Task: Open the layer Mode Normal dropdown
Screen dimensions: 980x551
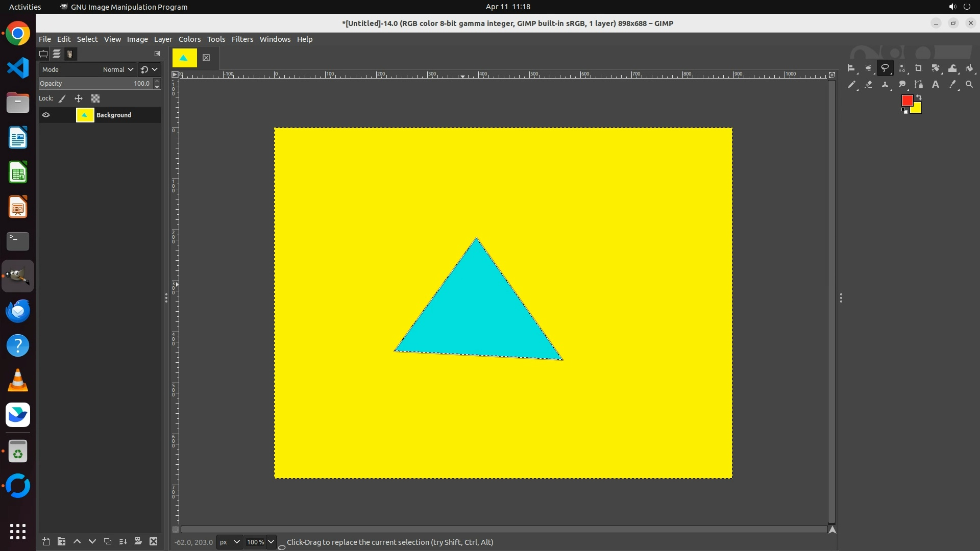Action: coord(117,70)
